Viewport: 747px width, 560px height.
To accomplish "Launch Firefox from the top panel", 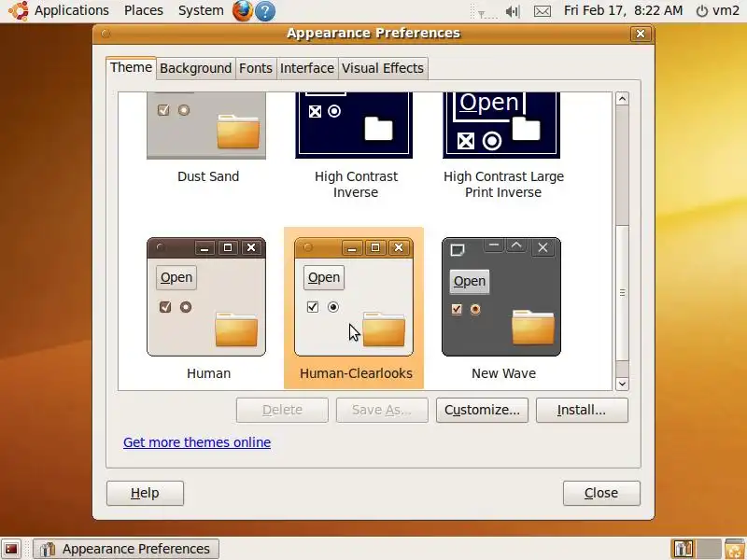I will [242, 11].
